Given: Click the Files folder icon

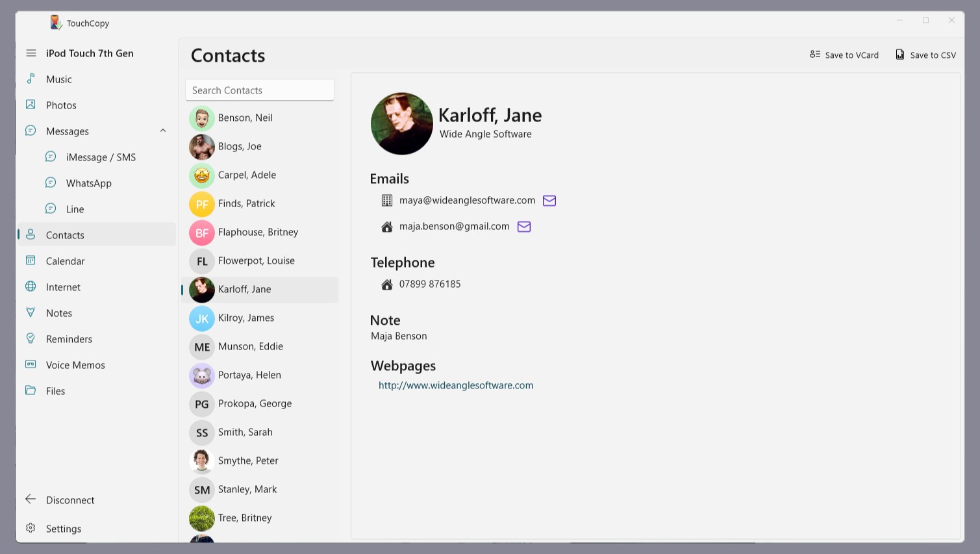Looking at the screenshot, I should [x=31, y=390].
